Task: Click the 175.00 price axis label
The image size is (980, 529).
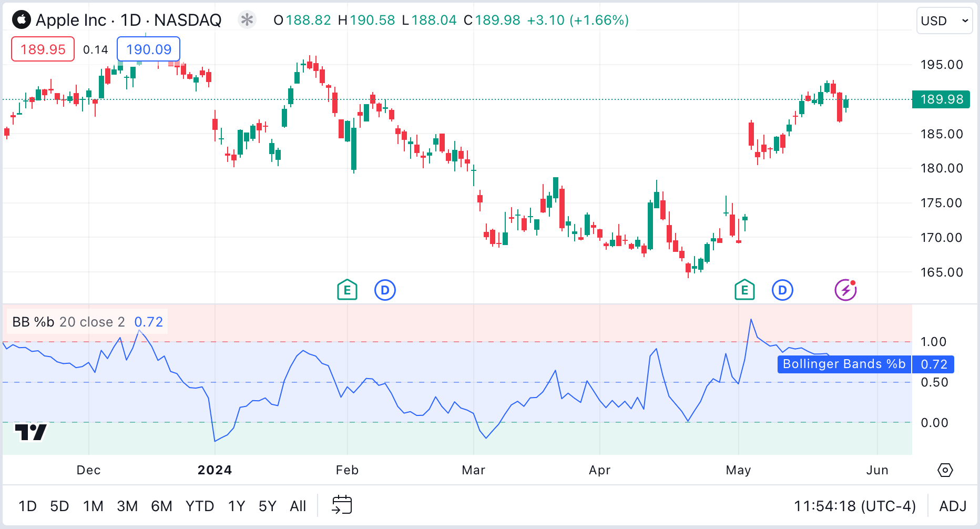Action: [942, 203]
